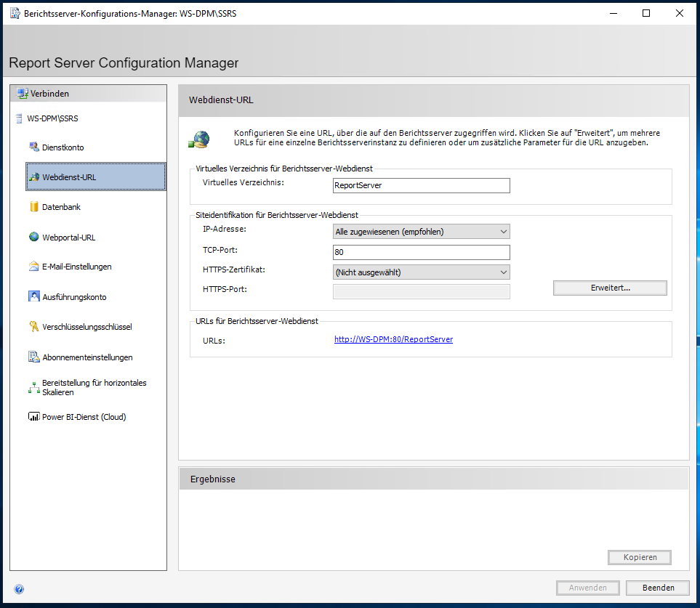
Task: Click Beenden to exit
Action: coord(658,588)
